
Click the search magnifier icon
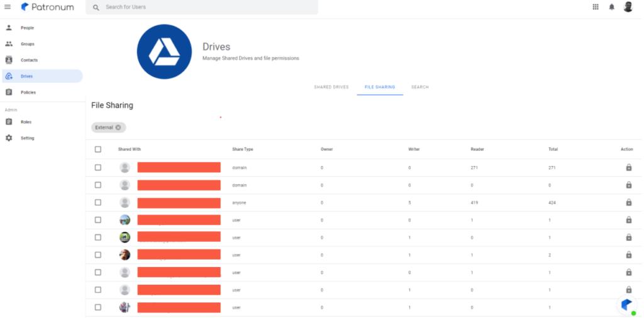tap(96, 8)
